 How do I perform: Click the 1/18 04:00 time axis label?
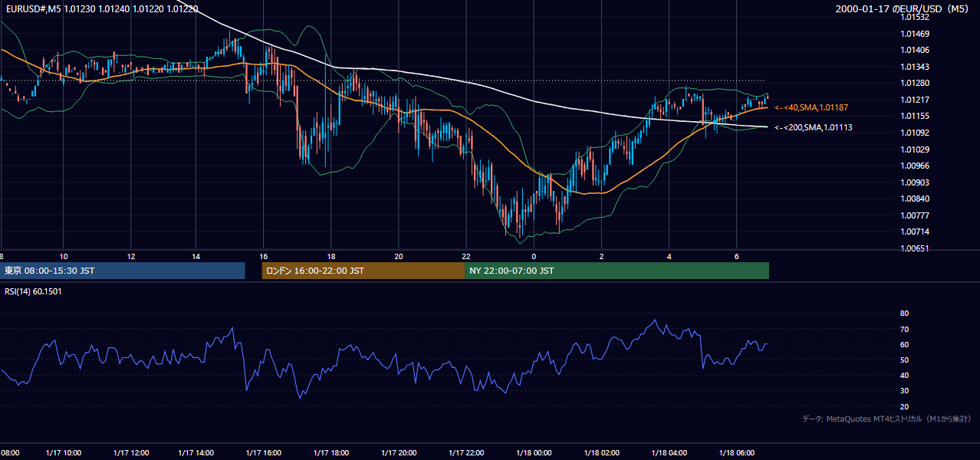tap(669, 452)
